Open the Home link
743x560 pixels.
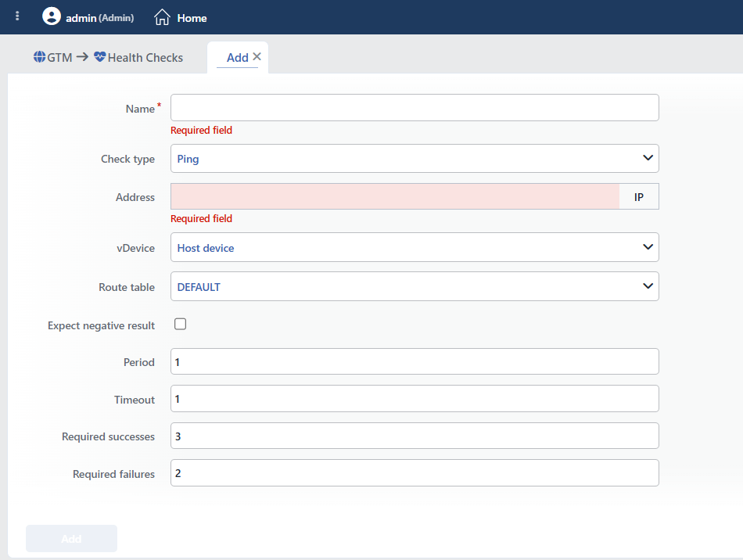[x=192, y=18]
